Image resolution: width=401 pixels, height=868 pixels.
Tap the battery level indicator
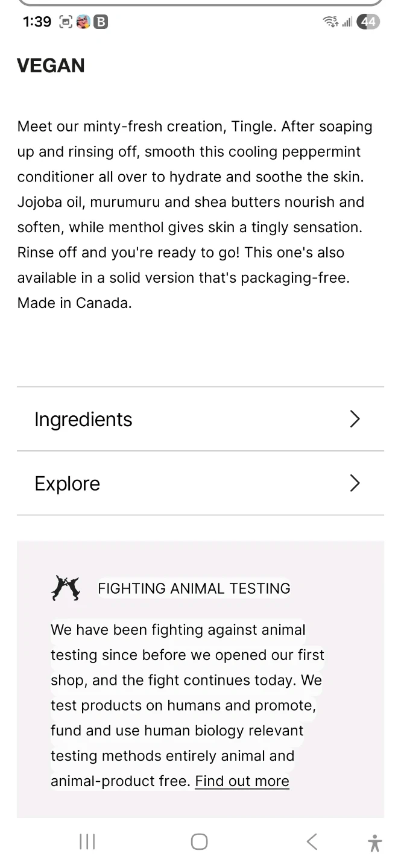point(368,22)
